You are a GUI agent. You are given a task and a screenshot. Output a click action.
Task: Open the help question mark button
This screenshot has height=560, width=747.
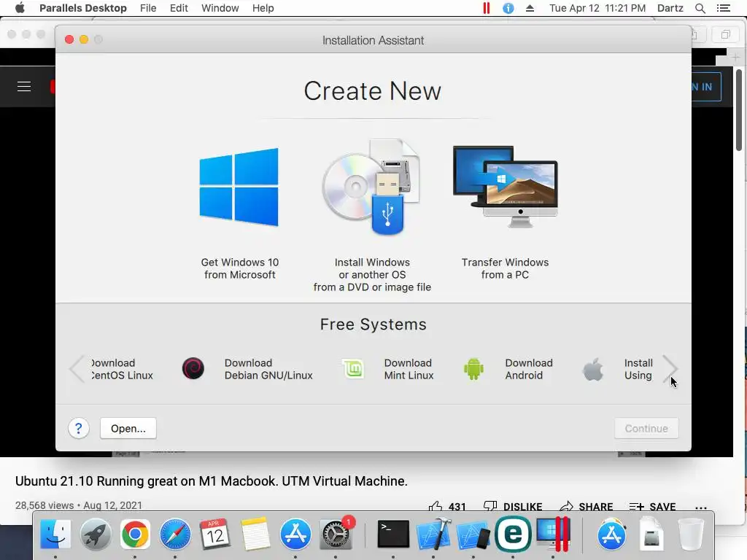coord(79,429)
